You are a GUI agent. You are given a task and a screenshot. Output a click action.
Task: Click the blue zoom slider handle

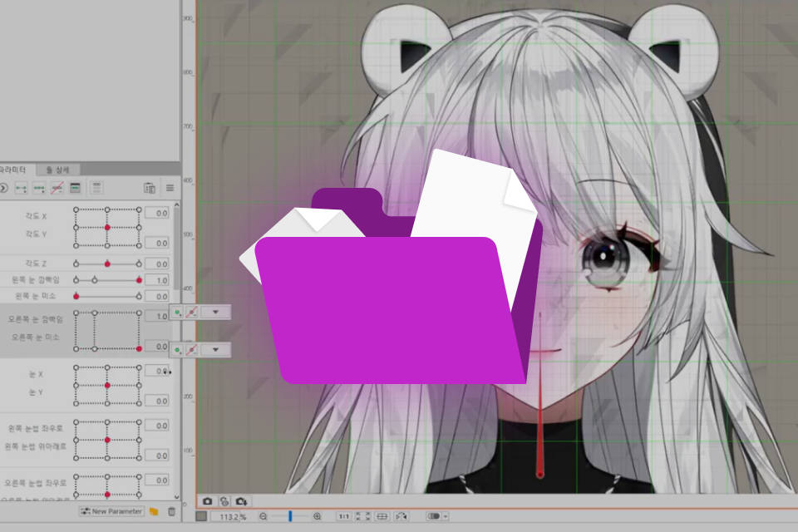pos(290,516)
